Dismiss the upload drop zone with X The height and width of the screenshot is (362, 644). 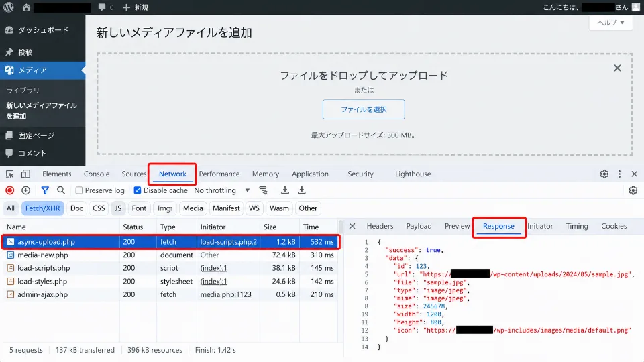pos(617,68)
